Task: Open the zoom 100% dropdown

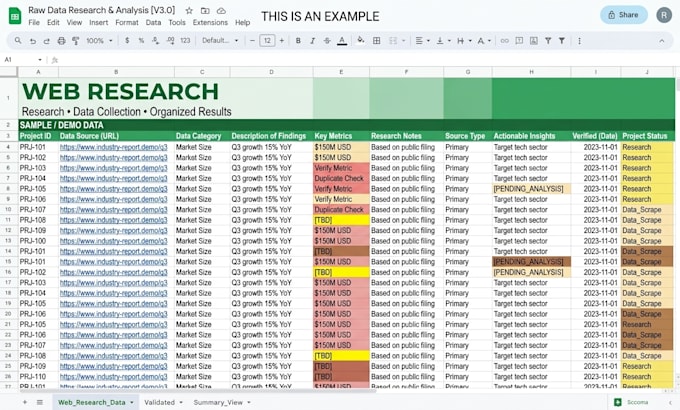Action: pos(99,41)
